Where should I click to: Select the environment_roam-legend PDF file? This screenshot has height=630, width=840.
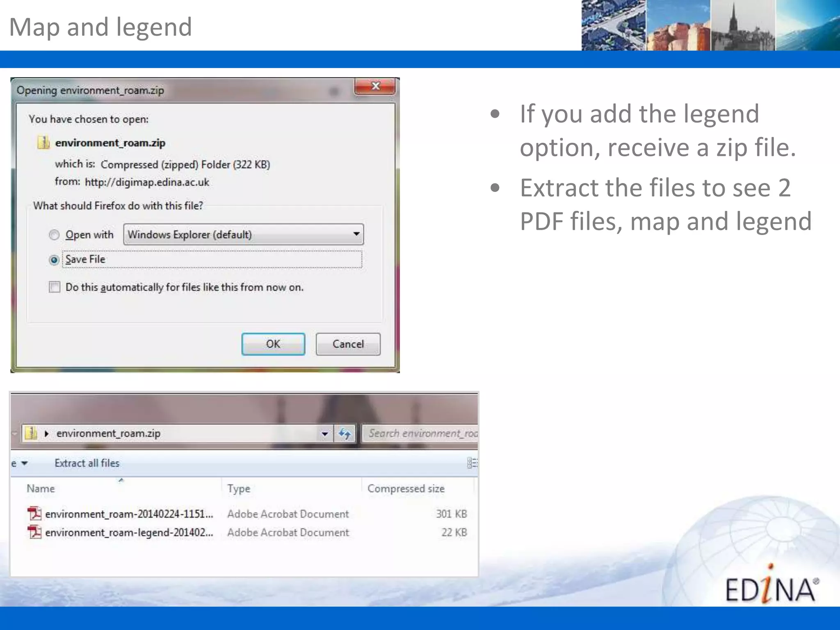pyautogui.click(x=129, y=532)
